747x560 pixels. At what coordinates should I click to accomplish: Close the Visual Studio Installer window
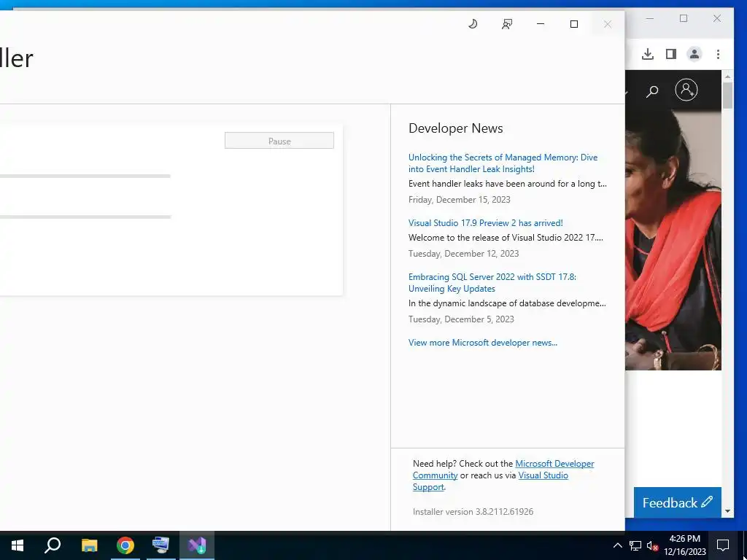pyautogui.click(x=608, y=24)
